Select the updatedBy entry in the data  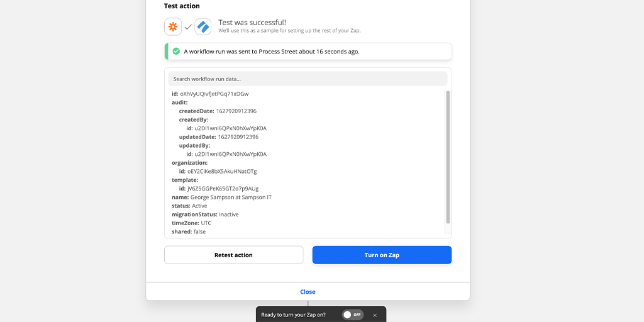pos(193,145)
